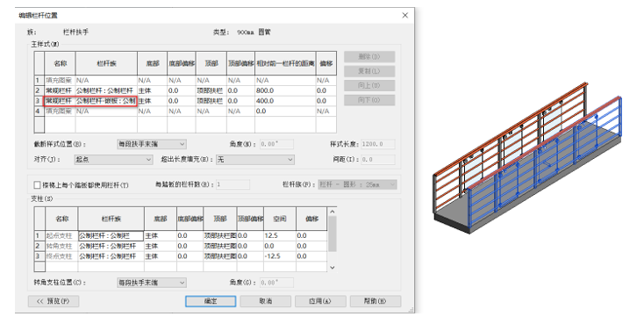The height and width of the screenshot is (331, 644).
Task: Click 顶部 header in posts table
Action: (220, 219)
